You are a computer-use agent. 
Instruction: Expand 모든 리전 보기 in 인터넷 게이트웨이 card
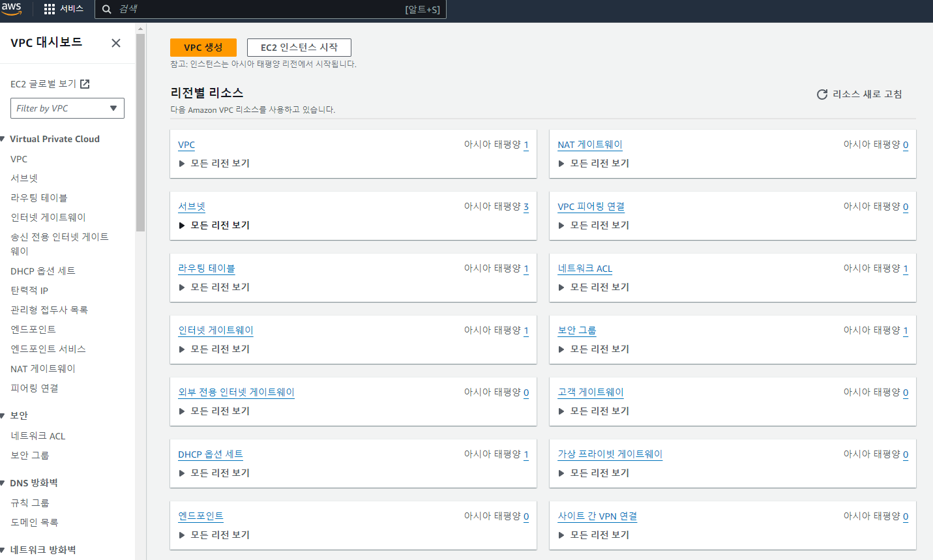(x=215, y=349)
